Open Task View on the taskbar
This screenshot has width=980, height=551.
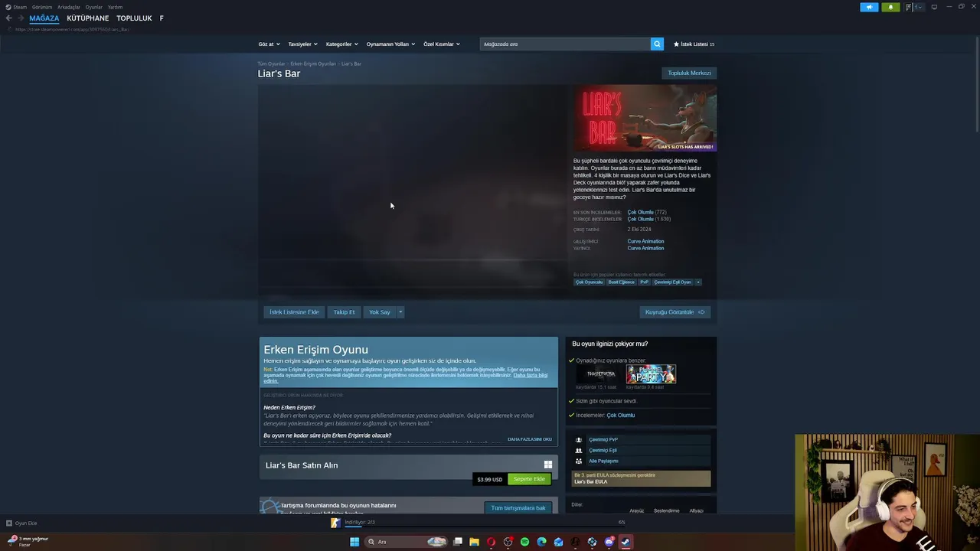tap(458, 542)
